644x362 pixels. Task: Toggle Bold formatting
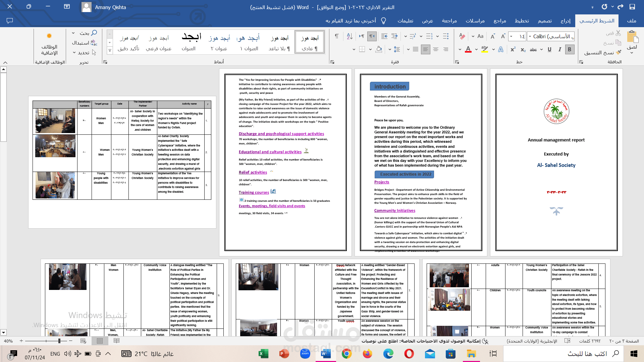coord(570,50)
